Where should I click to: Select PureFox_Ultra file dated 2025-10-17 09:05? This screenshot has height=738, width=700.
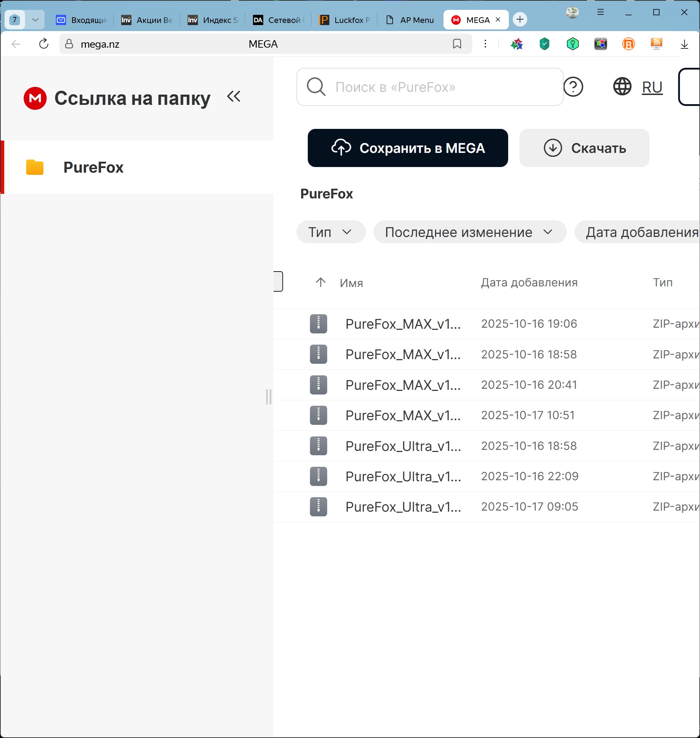click(403, 507)
